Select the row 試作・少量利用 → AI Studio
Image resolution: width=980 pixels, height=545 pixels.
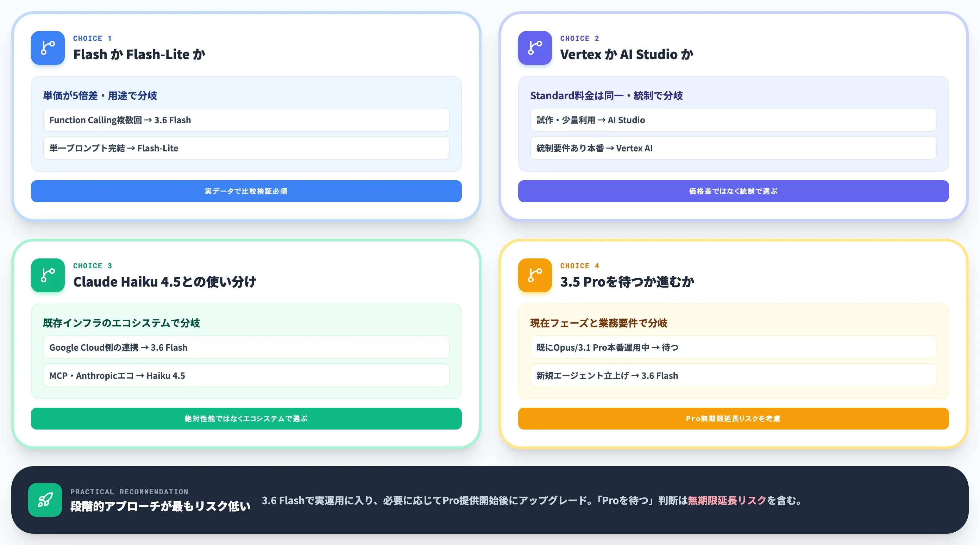pos(733,120)
